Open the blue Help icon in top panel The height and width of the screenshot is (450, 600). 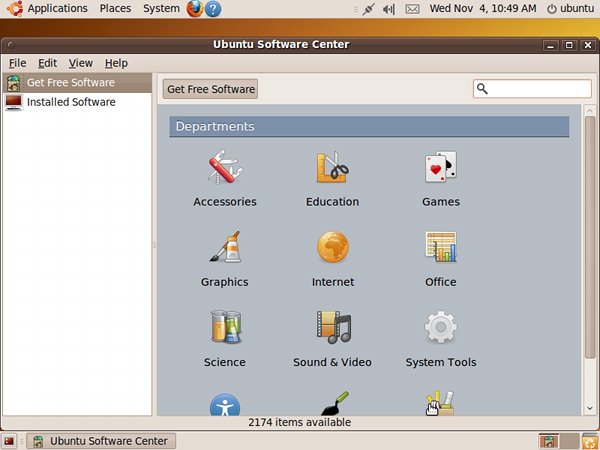[213, 9]
